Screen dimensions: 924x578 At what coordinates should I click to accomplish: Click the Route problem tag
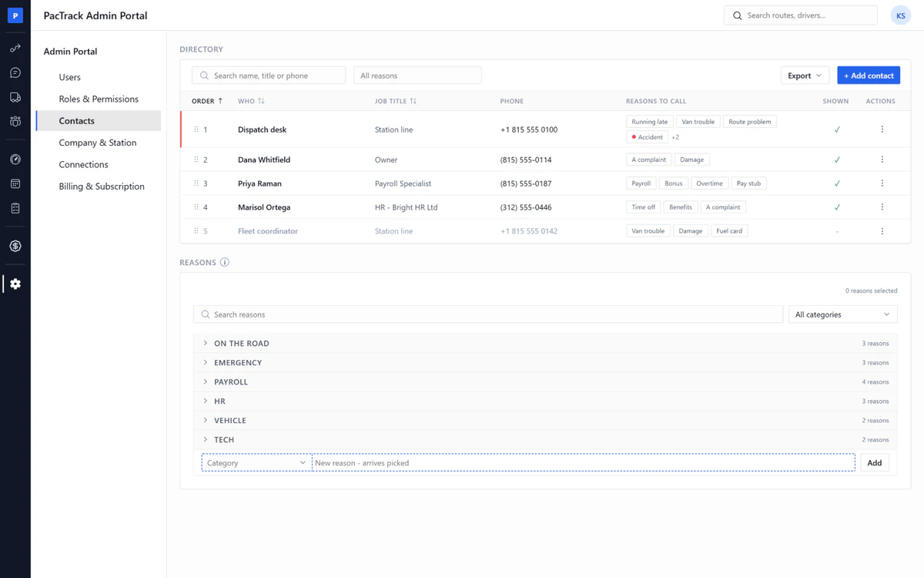pos(750,122)
